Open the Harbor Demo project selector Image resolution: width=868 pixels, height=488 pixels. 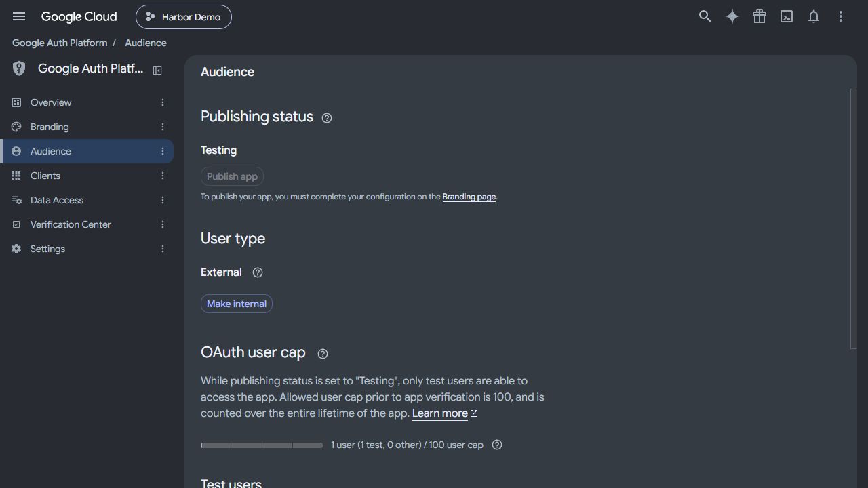tap(184, 17)
